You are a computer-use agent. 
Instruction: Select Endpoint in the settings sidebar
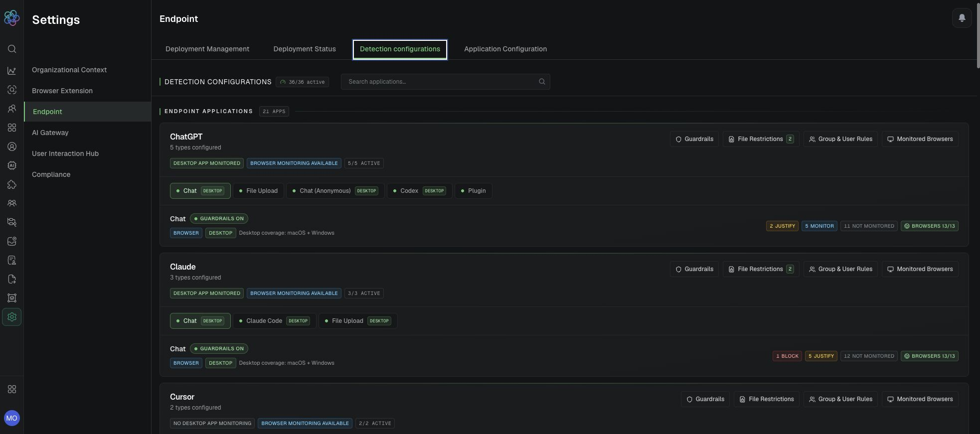88,112
